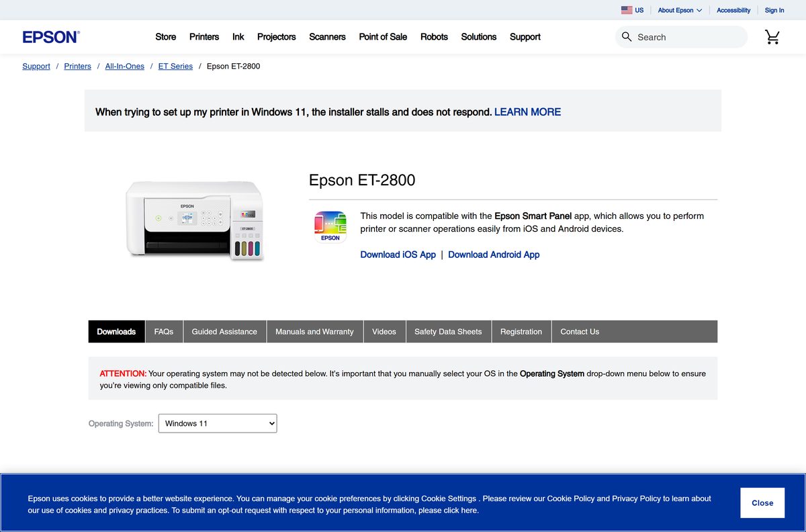Viewport: 806px width, 532px height.
Task: Open the shopping cart icon
Action: click(x=772, y=37)
